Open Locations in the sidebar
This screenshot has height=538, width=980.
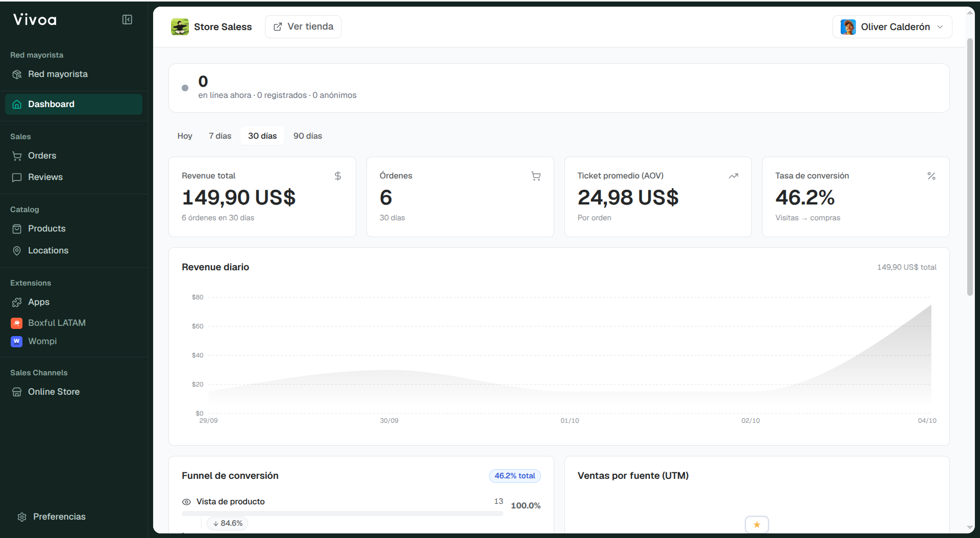coord(73,250)
